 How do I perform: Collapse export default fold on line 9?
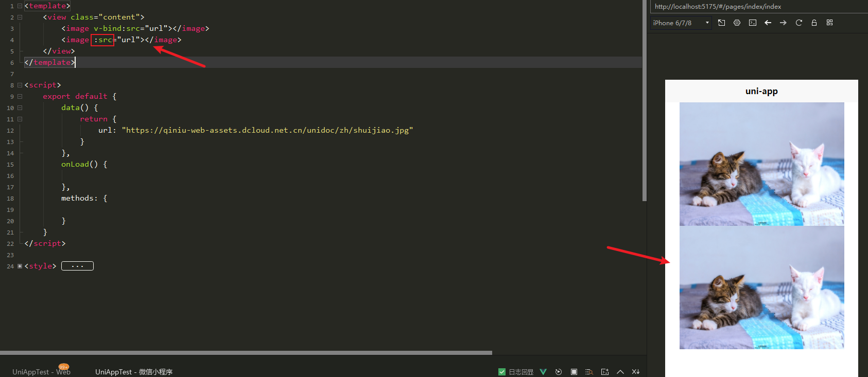pyautogui.click(x=20, y=96)
